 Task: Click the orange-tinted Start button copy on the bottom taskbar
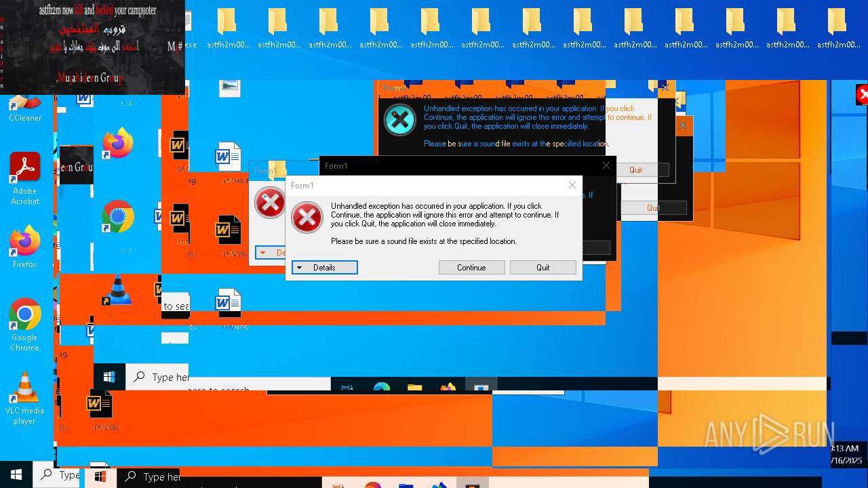coord(100,476)
